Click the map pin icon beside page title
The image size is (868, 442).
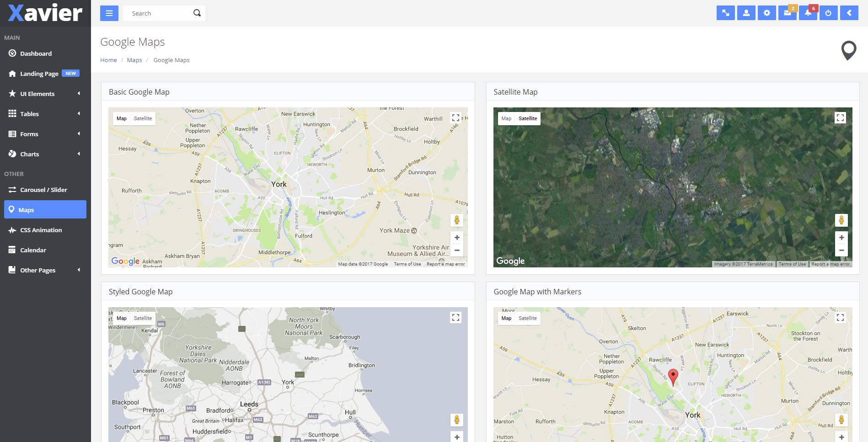(848, 50)
